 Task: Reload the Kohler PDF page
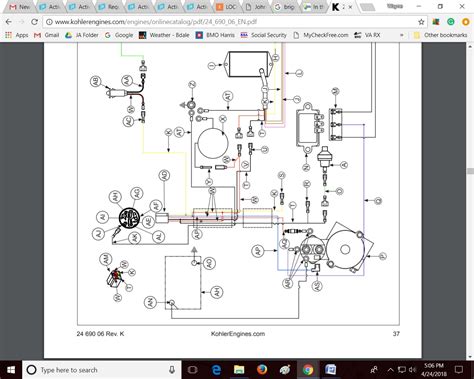click(x=34, y=22)
